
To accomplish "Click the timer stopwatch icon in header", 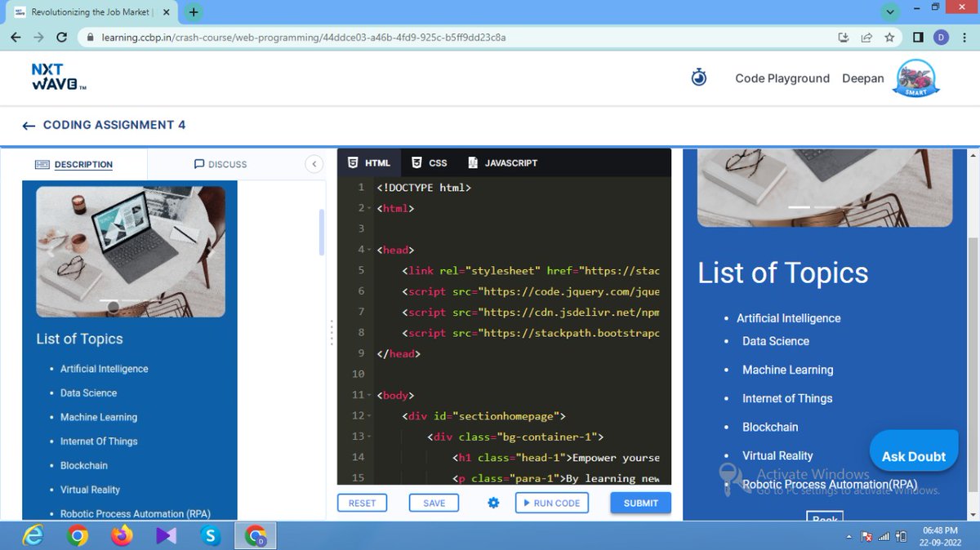I will (x=698, y=78).
